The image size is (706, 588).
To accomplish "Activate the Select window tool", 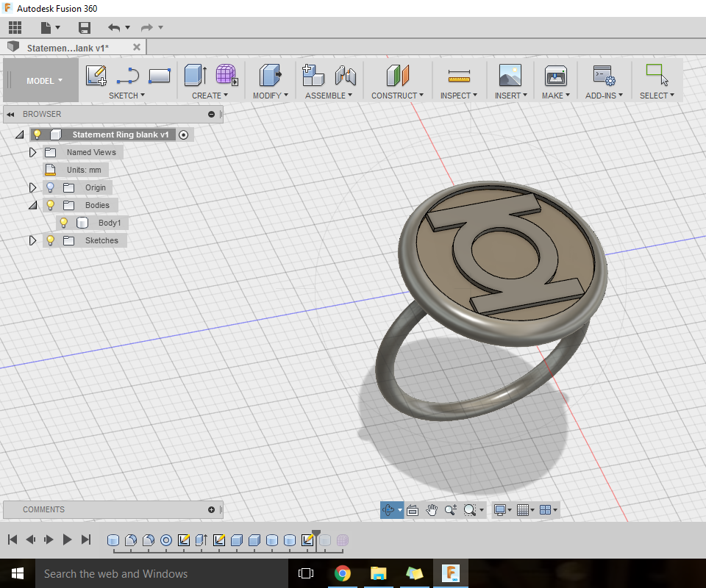I will pyautogui.click(x=657, y=75).
